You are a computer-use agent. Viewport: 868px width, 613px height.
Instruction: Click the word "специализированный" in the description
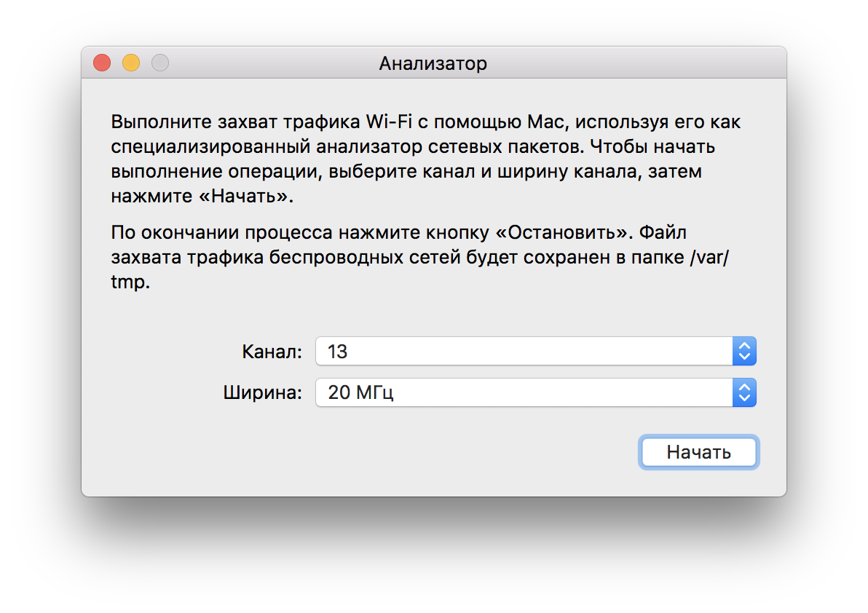tap(212, 146)
